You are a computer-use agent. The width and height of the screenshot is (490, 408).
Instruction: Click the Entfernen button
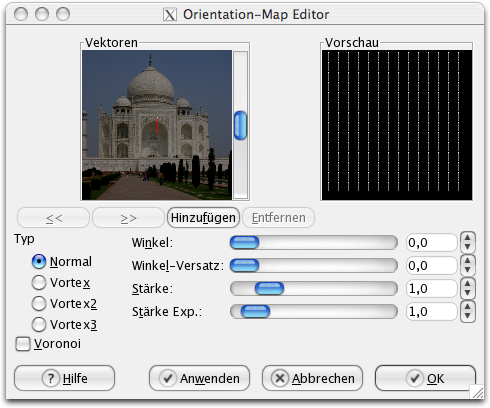(x=279, y=218)
